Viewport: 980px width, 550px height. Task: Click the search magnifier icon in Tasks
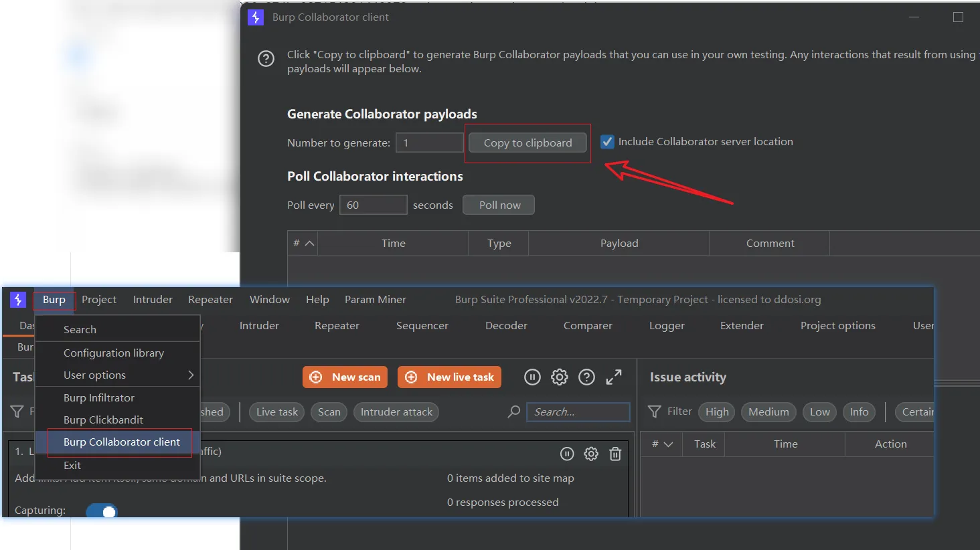tap(514, 411)
